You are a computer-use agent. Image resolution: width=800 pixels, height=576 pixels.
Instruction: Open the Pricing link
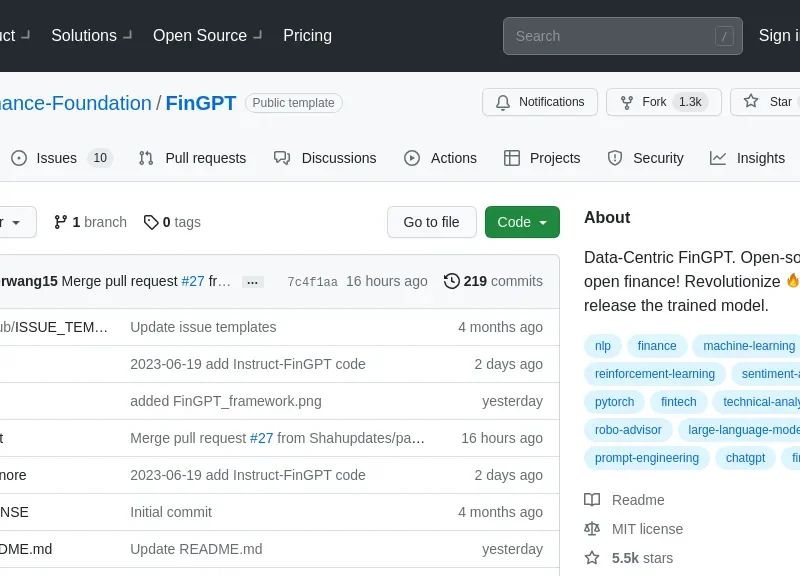coord(307,35)
